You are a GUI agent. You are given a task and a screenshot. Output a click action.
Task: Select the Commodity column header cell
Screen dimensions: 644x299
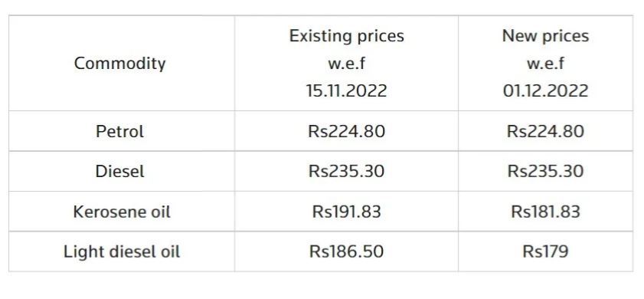[122, 64]
